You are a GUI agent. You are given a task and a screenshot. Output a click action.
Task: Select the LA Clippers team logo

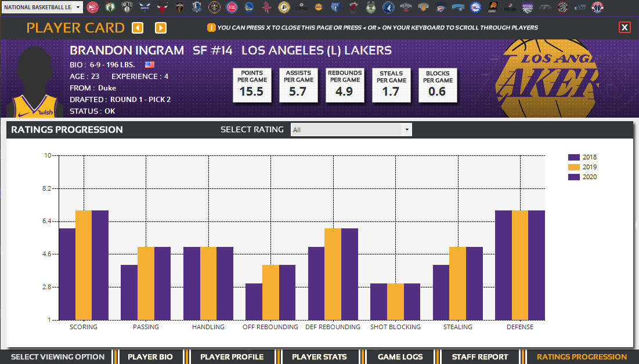(301, 7)
